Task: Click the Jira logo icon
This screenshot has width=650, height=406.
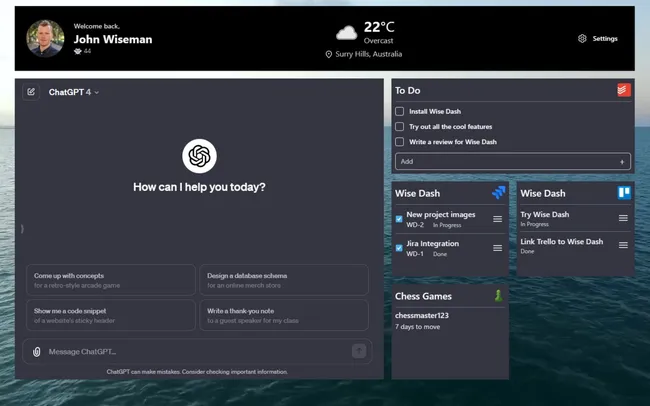Action: (x=498, y=192)
